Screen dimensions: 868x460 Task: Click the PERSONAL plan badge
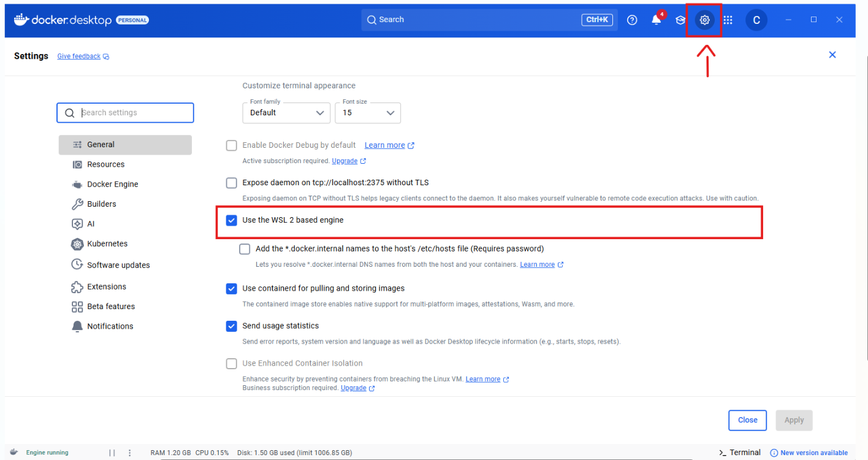[x=132, y=20]
